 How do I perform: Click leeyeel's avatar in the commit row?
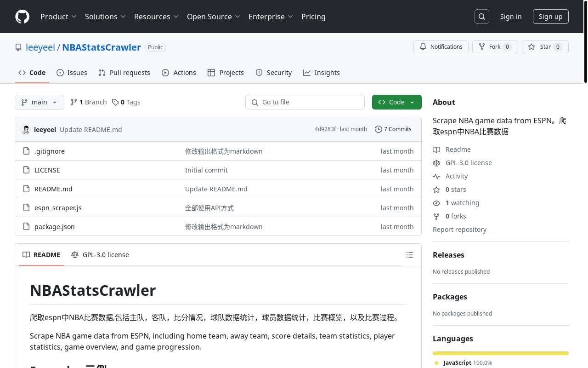point(26,130)
